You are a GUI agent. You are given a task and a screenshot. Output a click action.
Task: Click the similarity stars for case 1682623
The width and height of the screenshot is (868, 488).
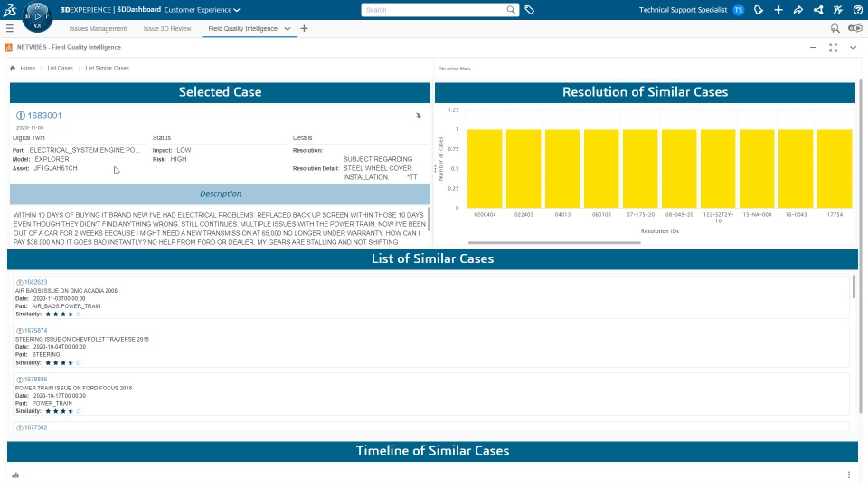click(63, 314)
